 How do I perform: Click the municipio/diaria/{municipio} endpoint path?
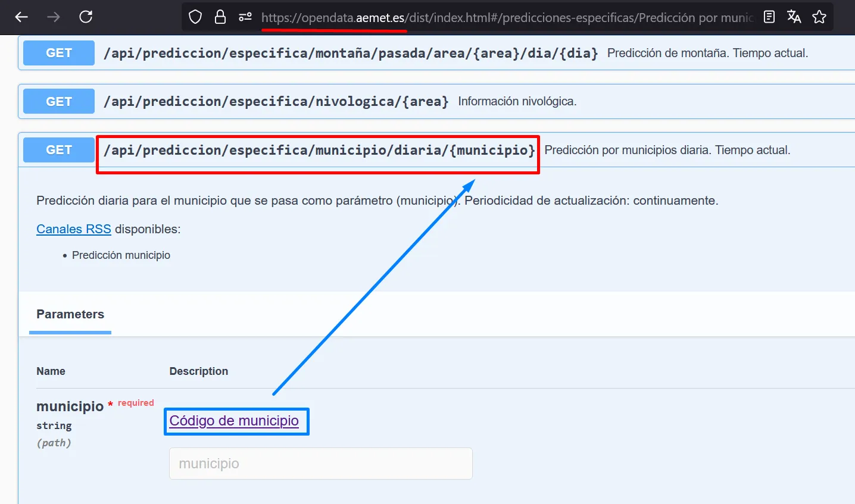(x=319, y=151)
